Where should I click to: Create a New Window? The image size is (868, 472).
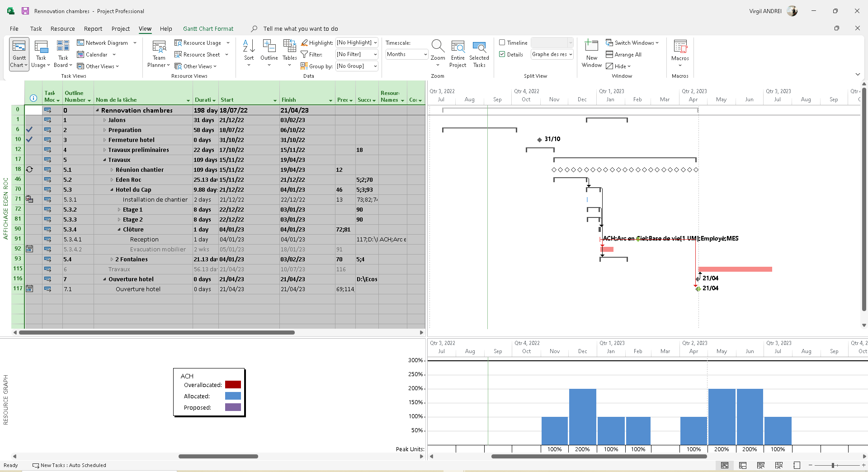pos(591,53)
